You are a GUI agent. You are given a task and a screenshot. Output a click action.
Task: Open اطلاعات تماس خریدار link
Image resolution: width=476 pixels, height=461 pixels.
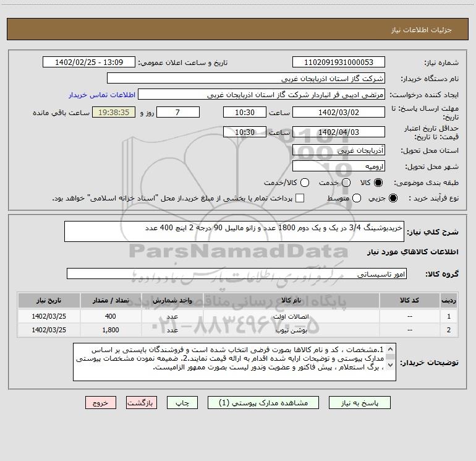click(x=102, y=95)
